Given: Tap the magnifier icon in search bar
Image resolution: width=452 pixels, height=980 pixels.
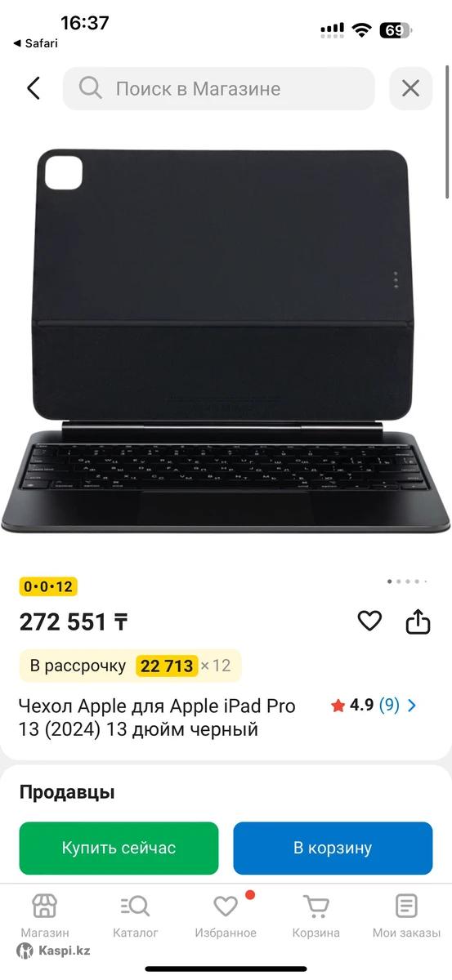Looking at the screenshot, I should click(91, 88).
